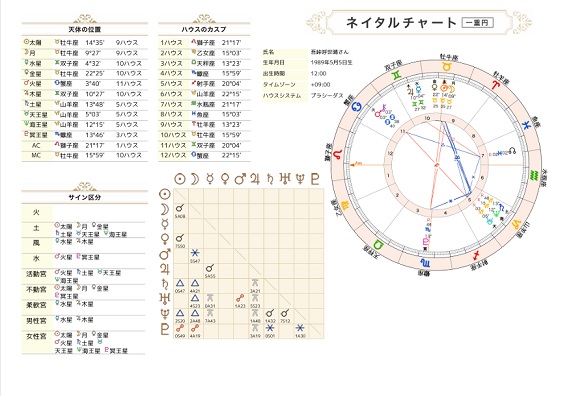Click the 12ハウス row label in the house cusp table

point(173,156)
